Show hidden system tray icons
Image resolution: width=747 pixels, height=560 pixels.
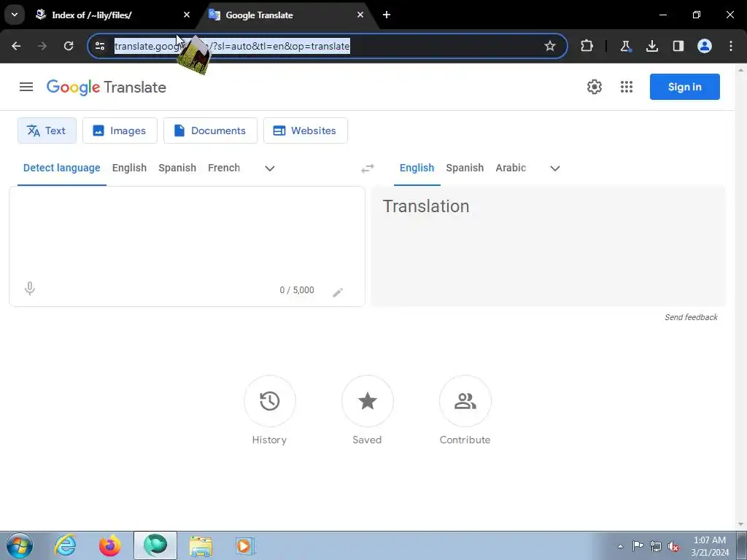(620, 546)
